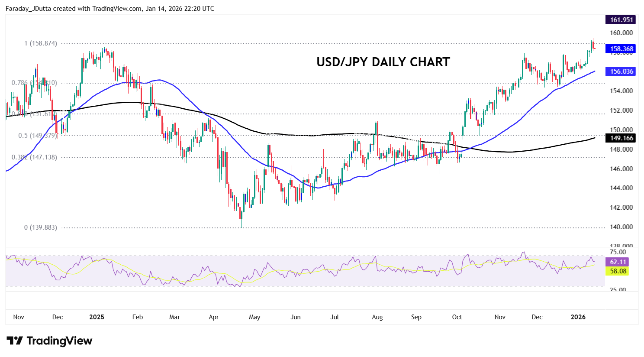
Task: Select the USD/JPY DAILY CHART title
Action: point(383,62)
